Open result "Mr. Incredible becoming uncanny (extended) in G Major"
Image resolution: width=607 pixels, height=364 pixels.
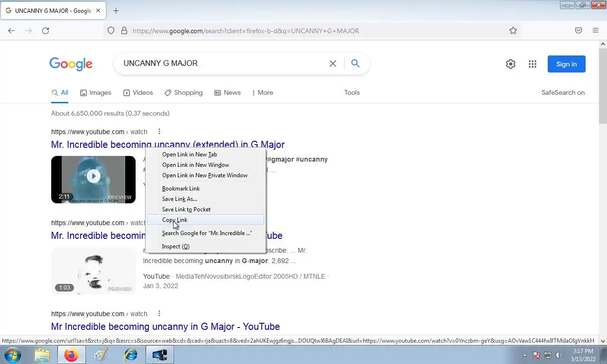[x=168, y=145]
